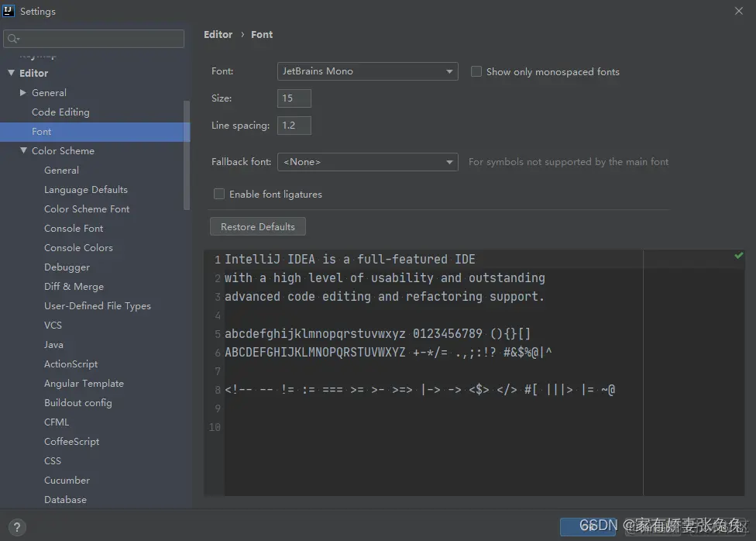Select Cucumber in settings tree
756x541 pixels.
(x=67, y=481)
